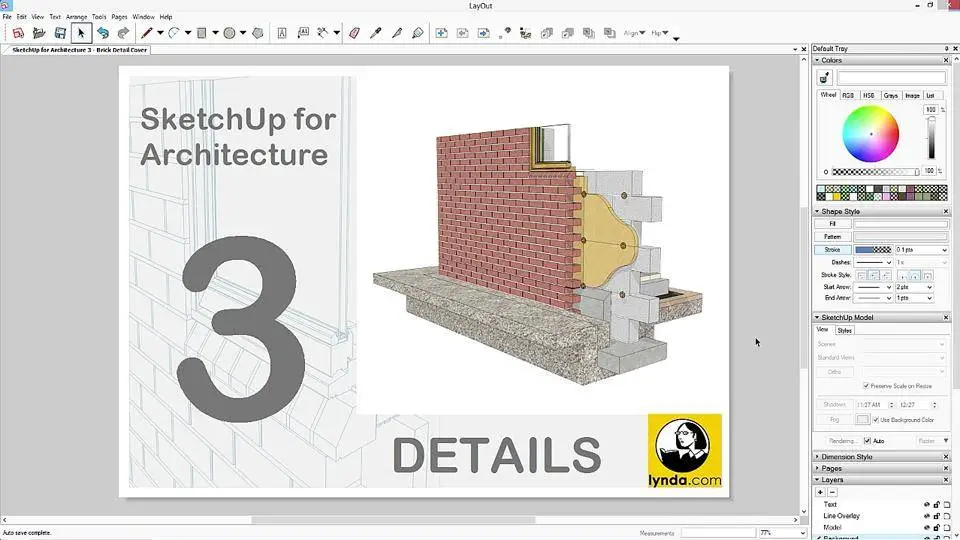Open the Arc tool dropdown arrow
The image size is (960, 540).
pyautogui.click(x=187, y=33)
